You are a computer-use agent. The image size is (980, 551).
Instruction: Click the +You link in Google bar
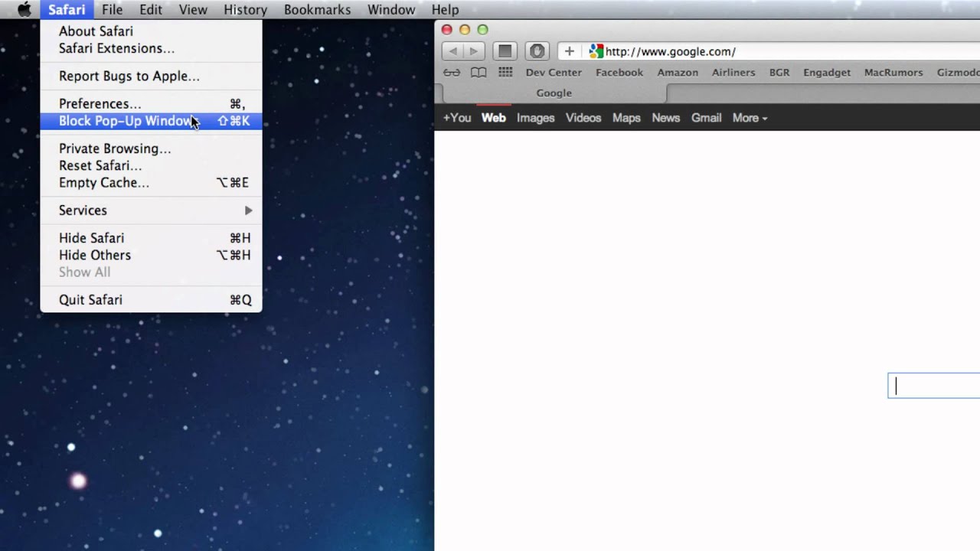click(457, 118)
